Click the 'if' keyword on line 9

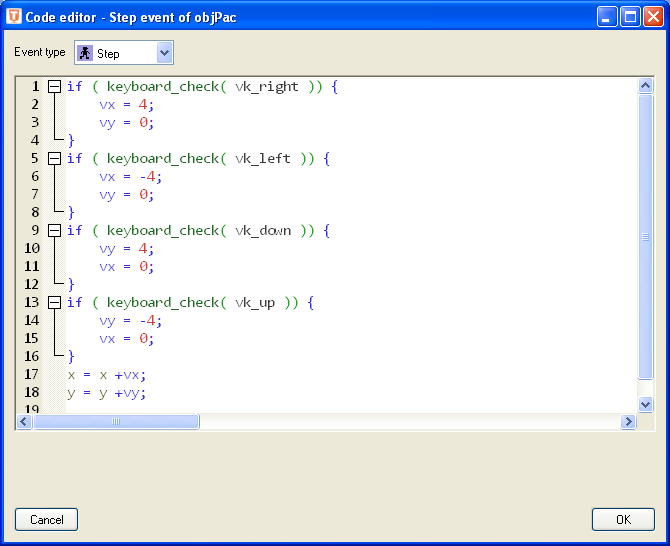coord(74,231)
